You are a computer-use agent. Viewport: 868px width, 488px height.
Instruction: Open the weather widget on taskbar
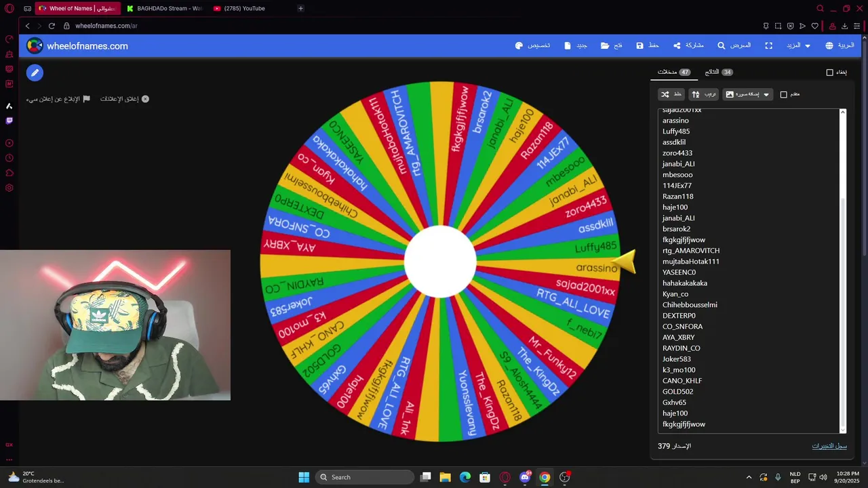coord(36,477)
